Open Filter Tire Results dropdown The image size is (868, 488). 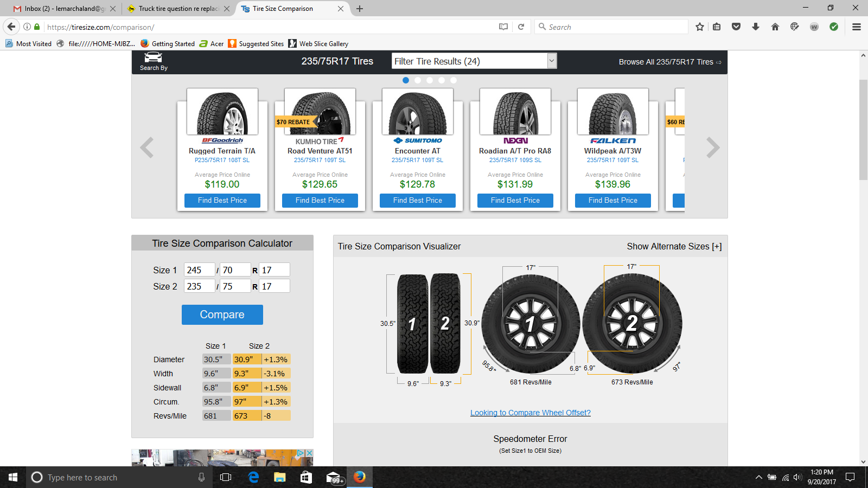[x=474, y=61]
